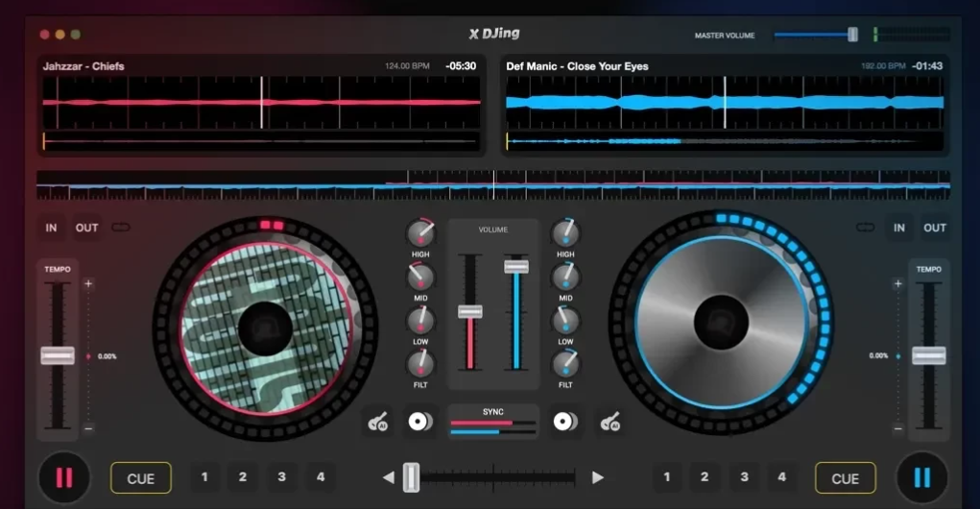Click the right silver turntable platter
980x509 pixels.
pos(721,322)
